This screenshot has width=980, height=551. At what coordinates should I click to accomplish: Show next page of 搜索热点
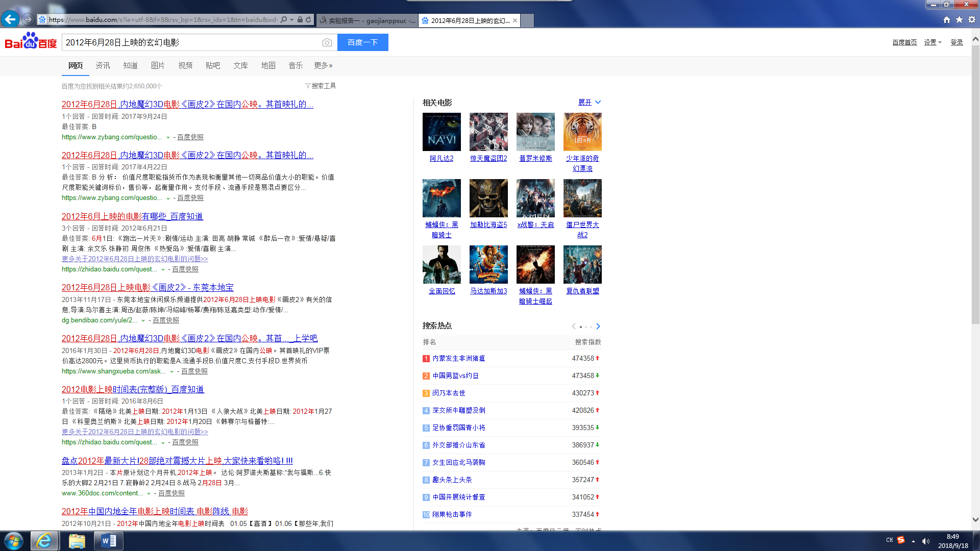(598, 327)
